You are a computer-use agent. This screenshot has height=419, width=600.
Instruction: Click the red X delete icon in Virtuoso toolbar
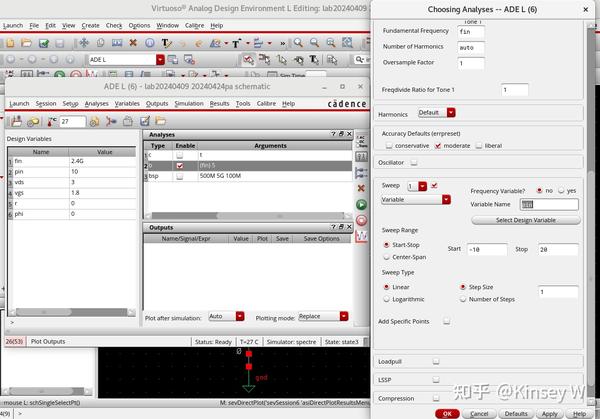133,42
